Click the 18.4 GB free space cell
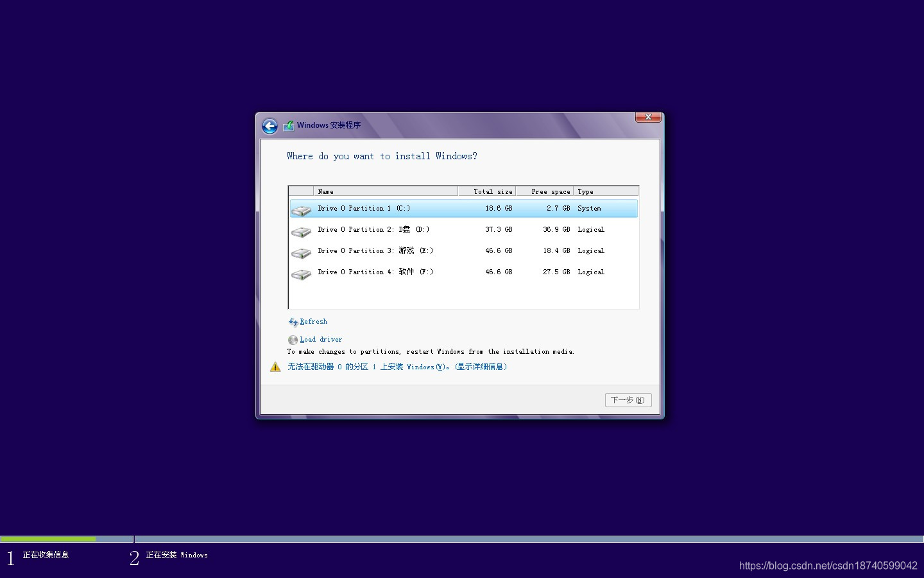The width and height of the screenshot is (924, 578). [556, 251]
